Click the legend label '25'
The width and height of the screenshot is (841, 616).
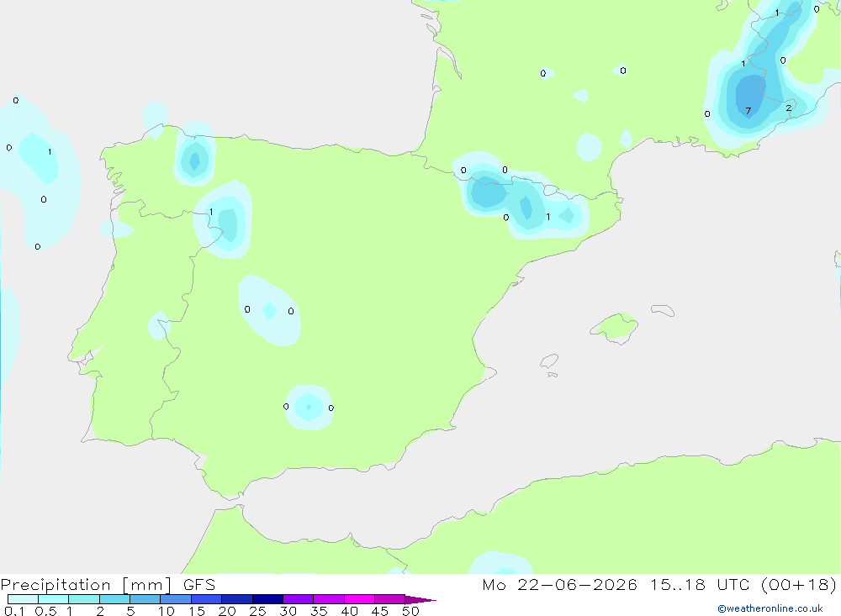(258, 611)
